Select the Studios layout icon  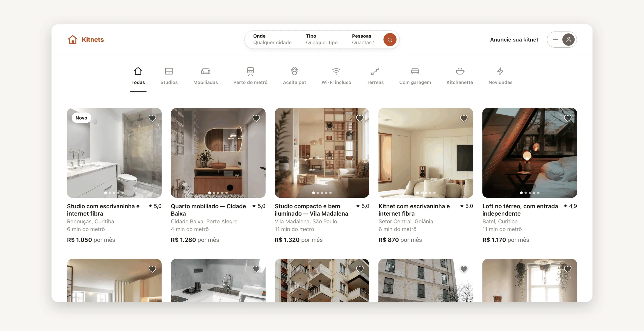pos(169,71)
